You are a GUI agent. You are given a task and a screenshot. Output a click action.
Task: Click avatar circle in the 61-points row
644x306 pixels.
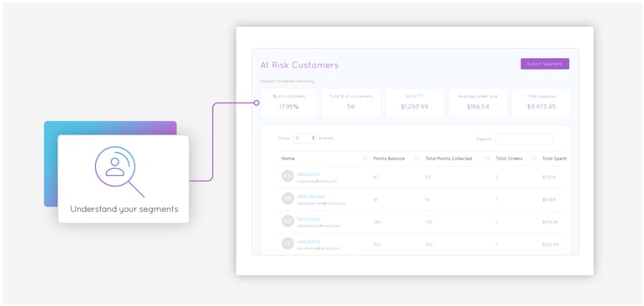(x=288, y=198)
